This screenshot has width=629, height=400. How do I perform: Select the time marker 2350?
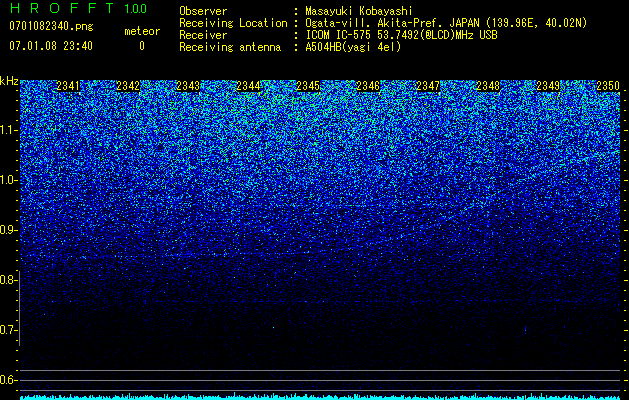pos(608,86)
